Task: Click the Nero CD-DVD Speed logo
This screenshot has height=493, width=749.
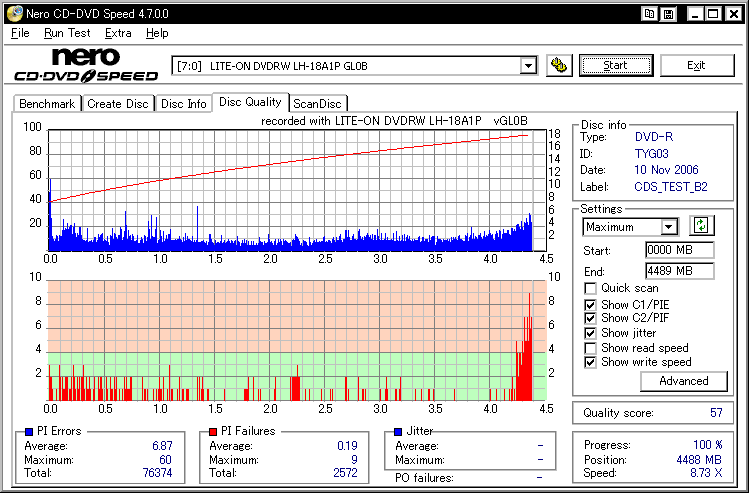Action: coord(86,65)
